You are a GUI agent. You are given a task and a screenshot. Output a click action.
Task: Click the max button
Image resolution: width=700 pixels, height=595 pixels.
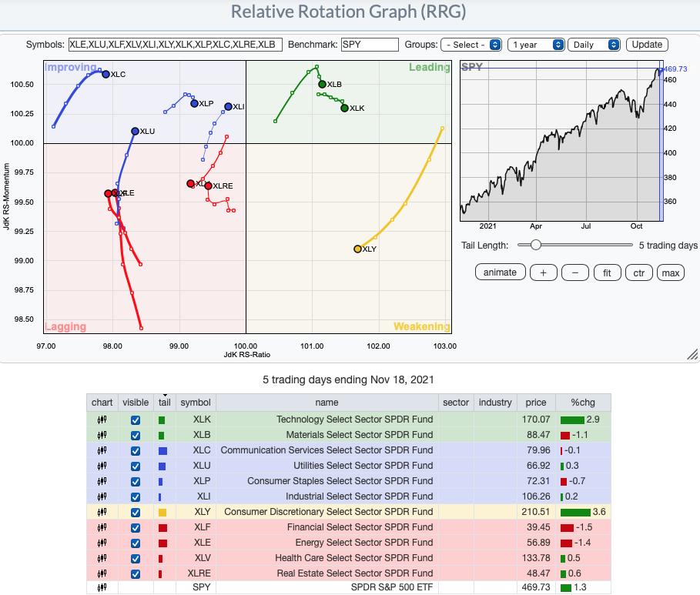pos(671,272)
